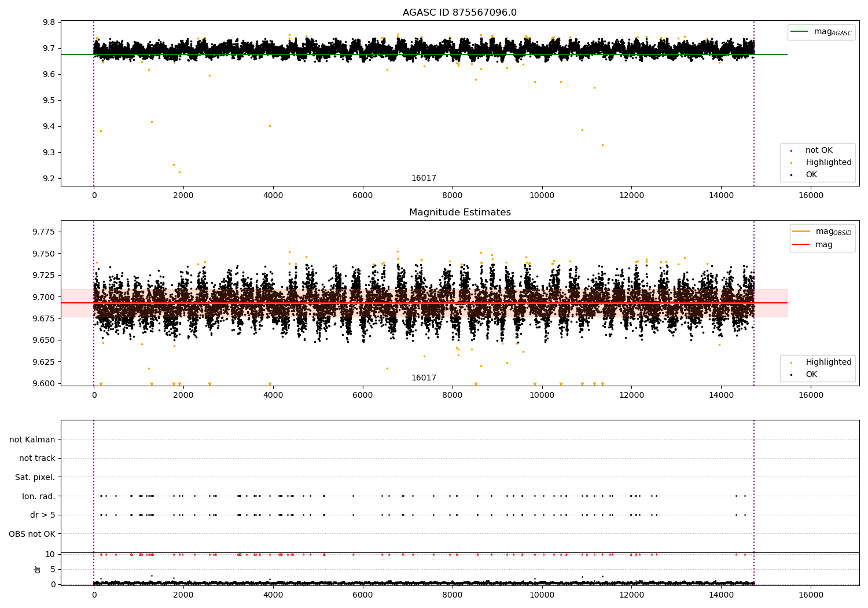Viewport: 868px width, 608px height.
Task: Click the 'Sat. pixel.' axis label
Action: pyautogui.click(x=35, y=477)
